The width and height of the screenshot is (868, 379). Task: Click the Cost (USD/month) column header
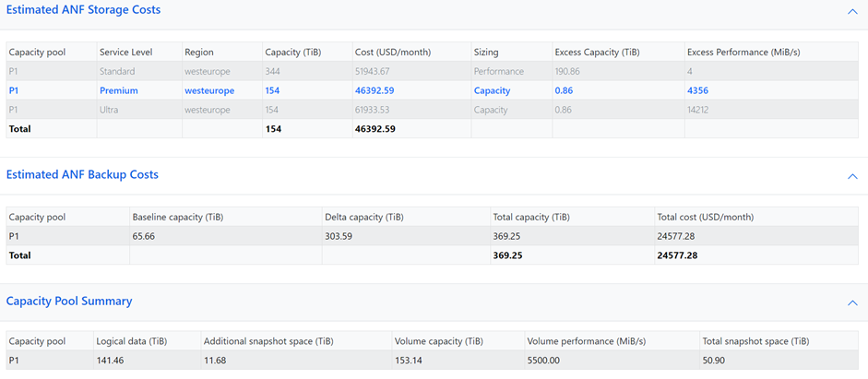[392, 52]
